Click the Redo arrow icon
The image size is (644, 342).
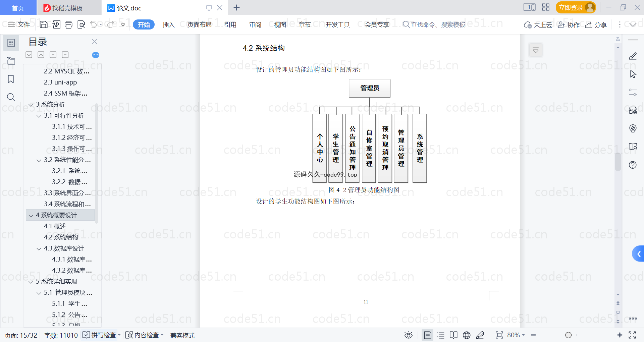coord(110,24)
